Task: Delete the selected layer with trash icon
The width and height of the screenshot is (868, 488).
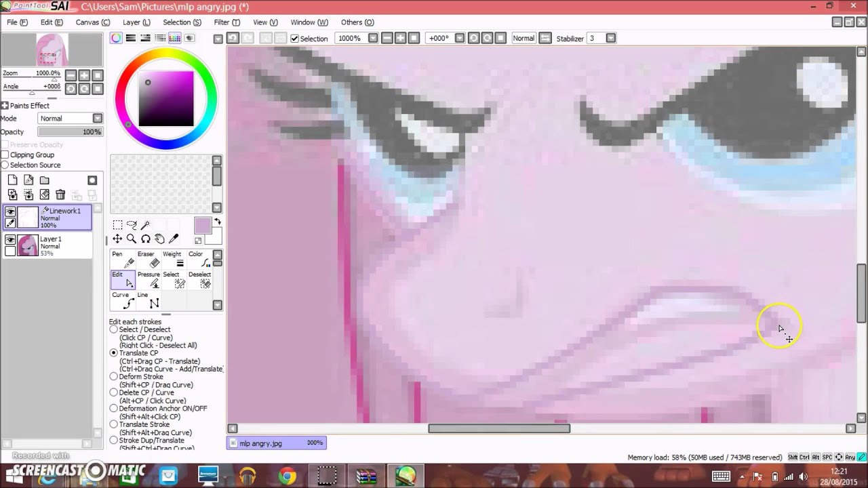Action: click(60, 195)
